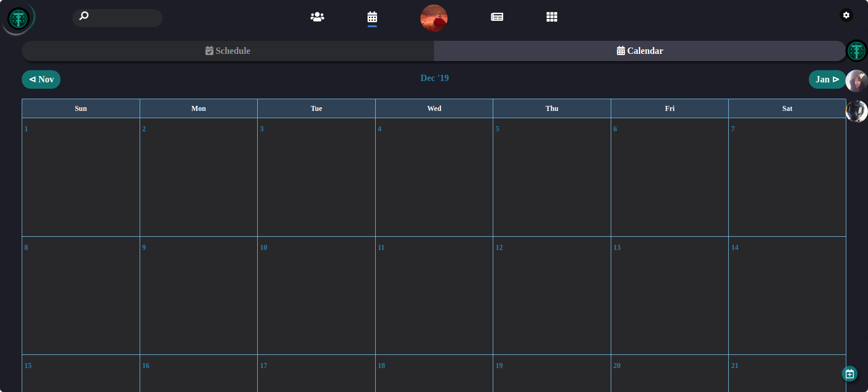Screen dimensions: 868x392
Task: Go to next month Jan
Action: click(827, 79)
